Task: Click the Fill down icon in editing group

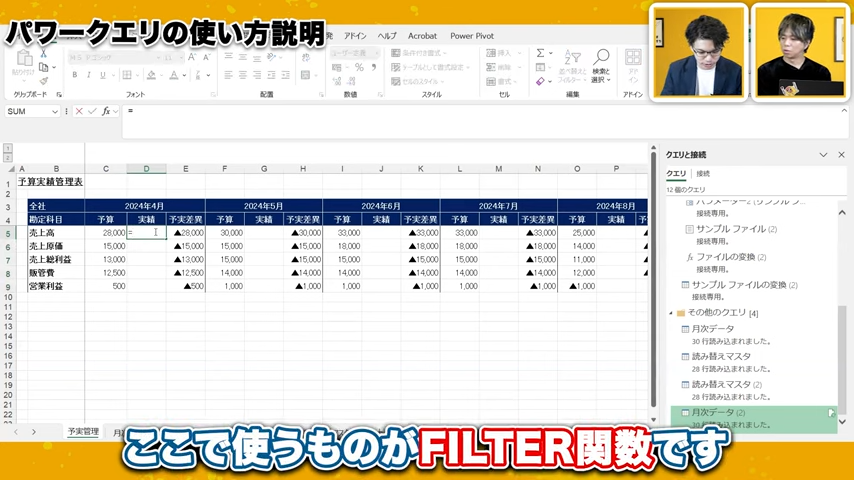Action: click(x=540, y=67)
